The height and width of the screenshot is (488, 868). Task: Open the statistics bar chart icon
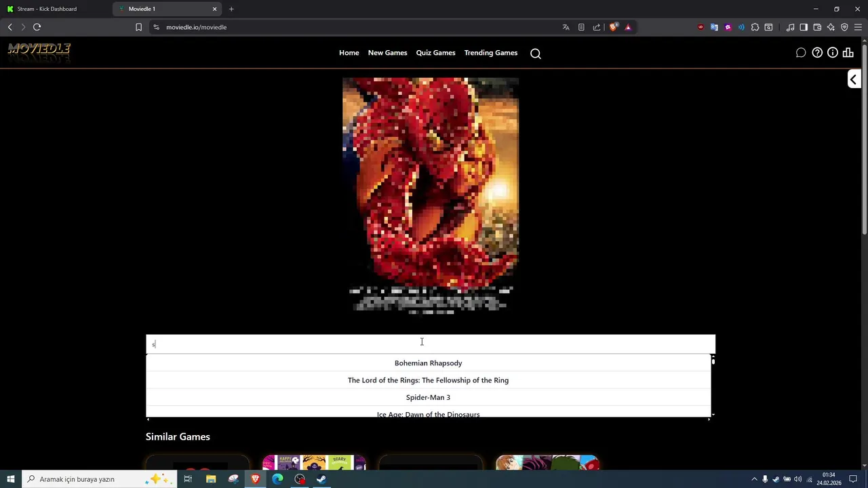click(x=848, y=53)
